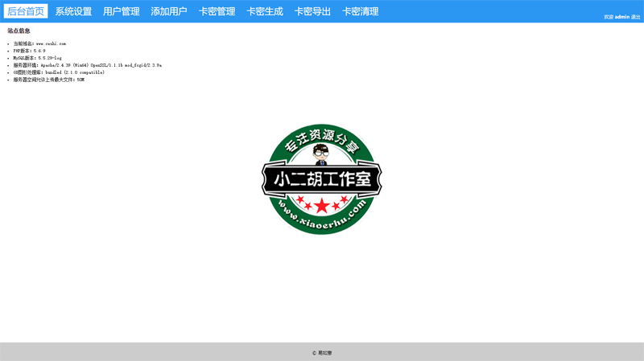Click the 小二胡工作室 logo badge

pyautogui.click(x=322, y=179)
